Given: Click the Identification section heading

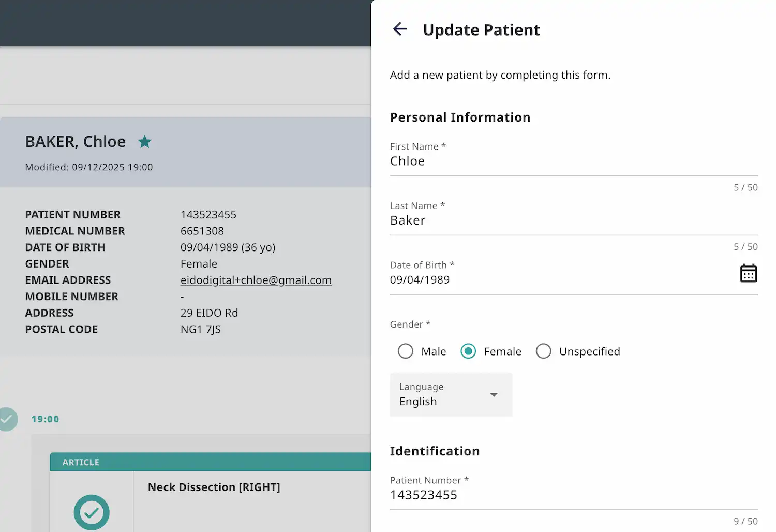Looking at the screenshot, I should click(x=435, y=451).
